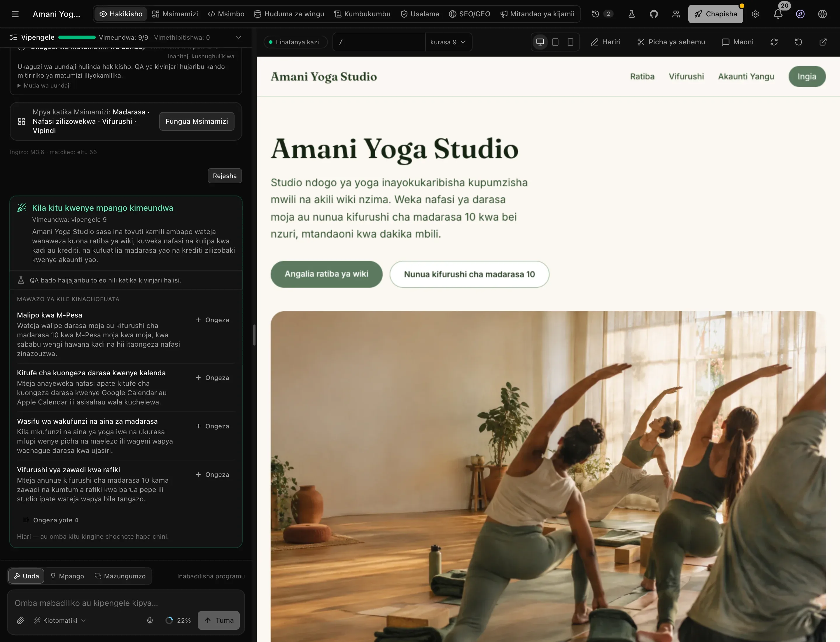Open the GitHub icon

coord(654,14)
